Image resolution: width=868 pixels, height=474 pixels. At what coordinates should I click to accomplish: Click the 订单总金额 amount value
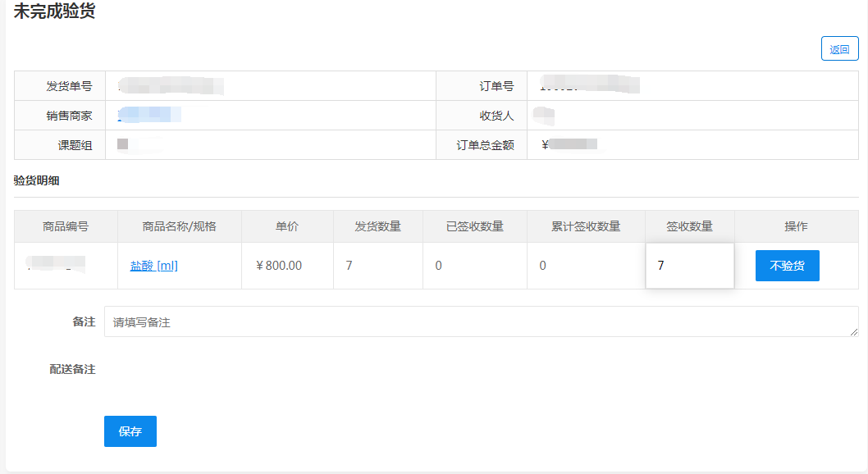click(x=570, y=145)
